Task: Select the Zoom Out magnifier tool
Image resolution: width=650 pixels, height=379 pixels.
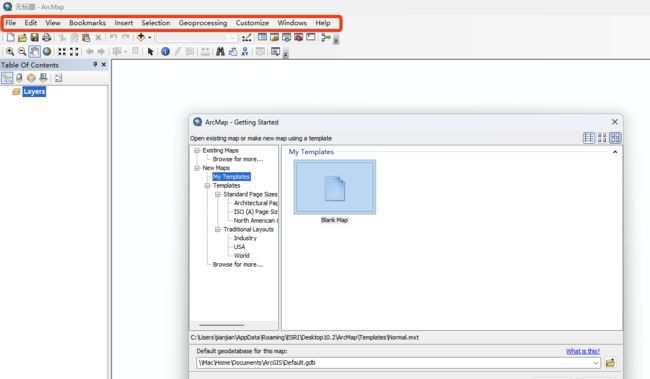Action: pos(22,51)
